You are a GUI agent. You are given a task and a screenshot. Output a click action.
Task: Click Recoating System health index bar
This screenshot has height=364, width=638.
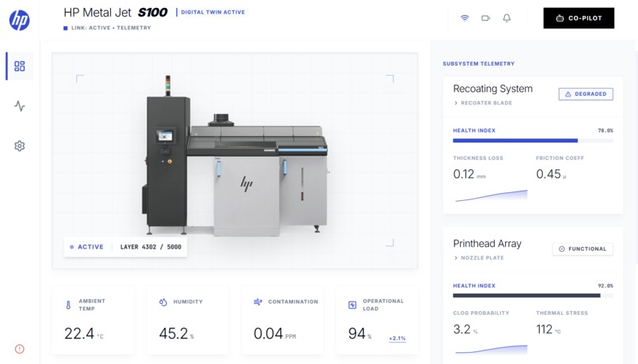(x=533, y=141)
